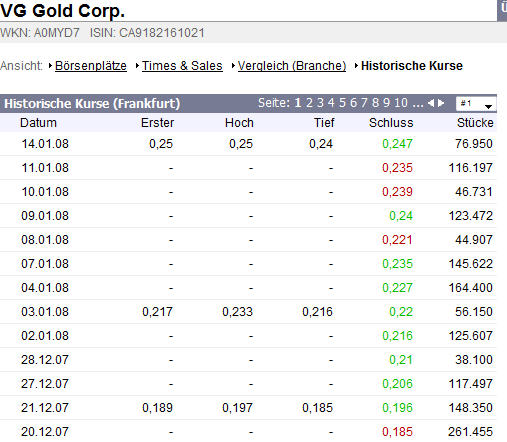Select the Historische Kurse view
The width and height of the screenshot is (507, 442).
click(412, 66)
